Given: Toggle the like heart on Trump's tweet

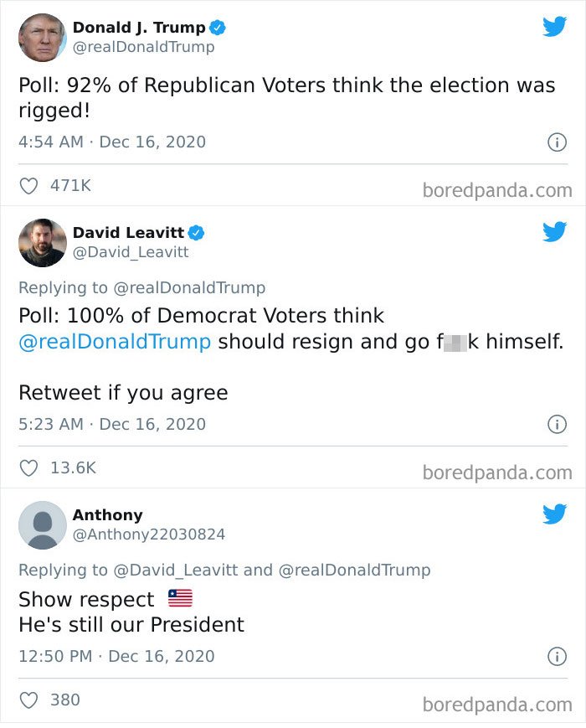Looking at the screenshot, I should [28, 185].
